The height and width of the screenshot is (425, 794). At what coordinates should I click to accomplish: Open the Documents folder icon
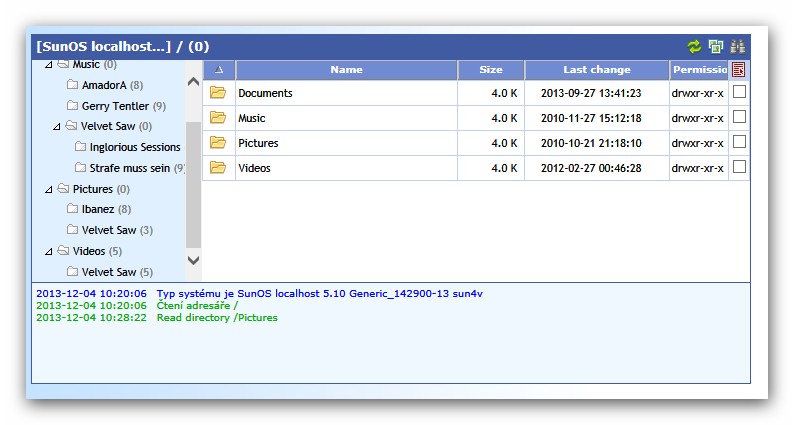[x=218, y=92]
